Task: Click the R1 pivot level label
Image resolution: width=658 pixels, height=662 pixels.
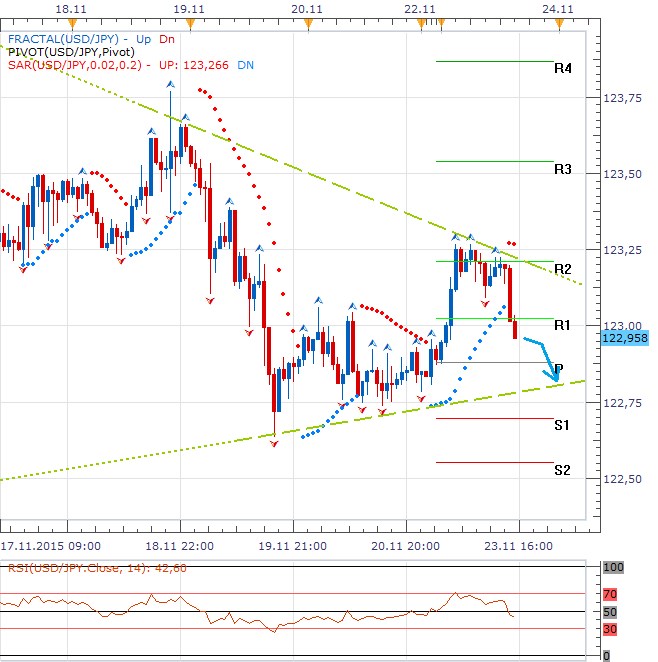Action: coord(563,325)
